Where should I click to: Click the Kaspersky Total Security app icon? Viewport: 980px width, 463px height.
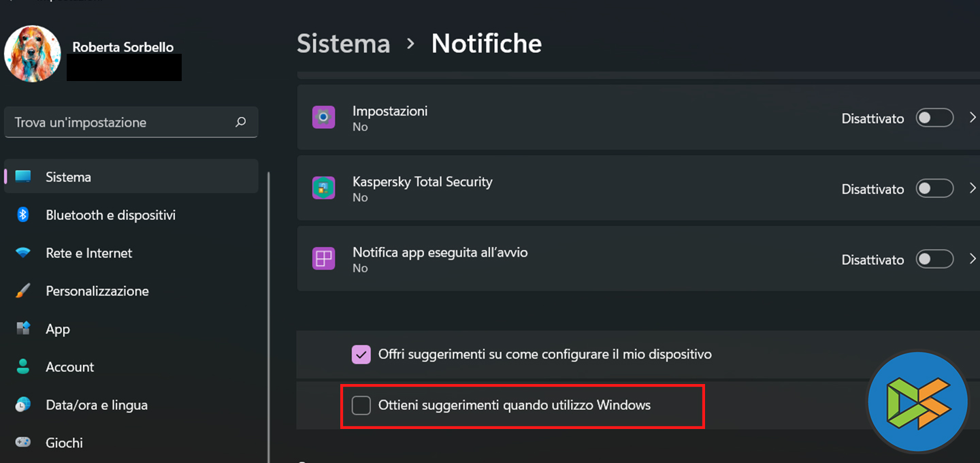click(x=323, y=189)
